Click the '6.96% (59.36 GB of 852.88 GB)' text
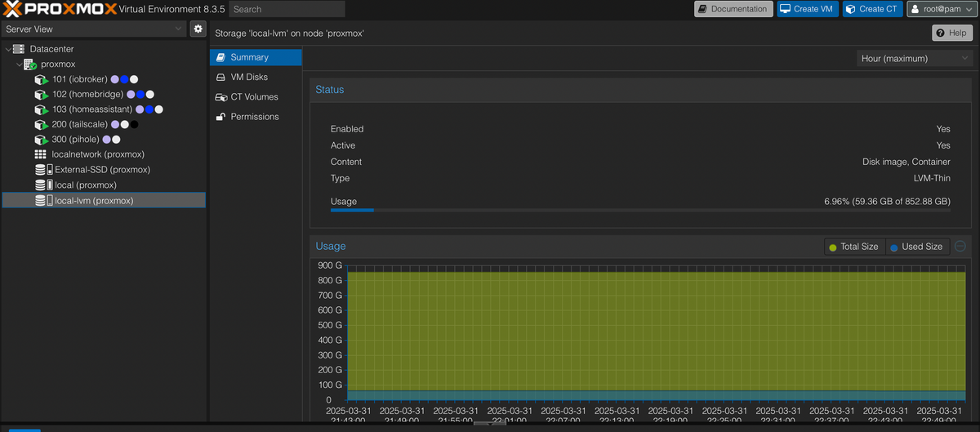This screenshot has width=980, height=432. (888, 201)
